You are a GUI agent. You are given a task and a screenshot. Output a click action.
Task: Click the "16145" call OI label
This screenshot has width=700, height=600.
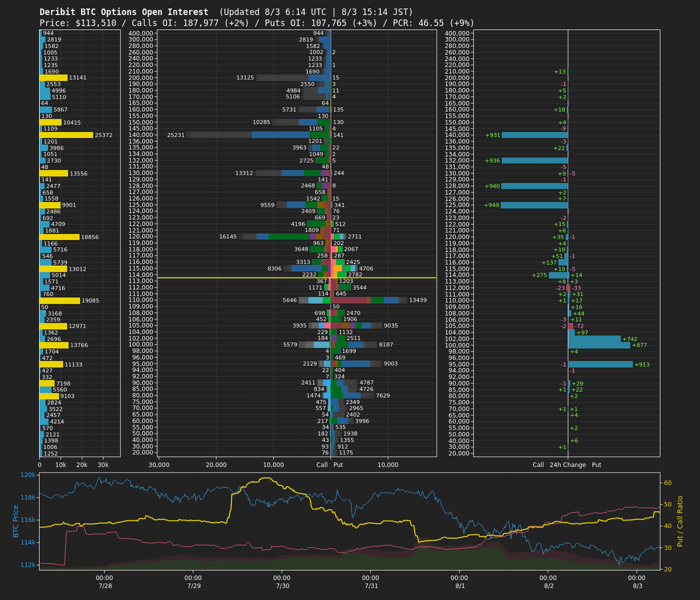tap(228, 237)
